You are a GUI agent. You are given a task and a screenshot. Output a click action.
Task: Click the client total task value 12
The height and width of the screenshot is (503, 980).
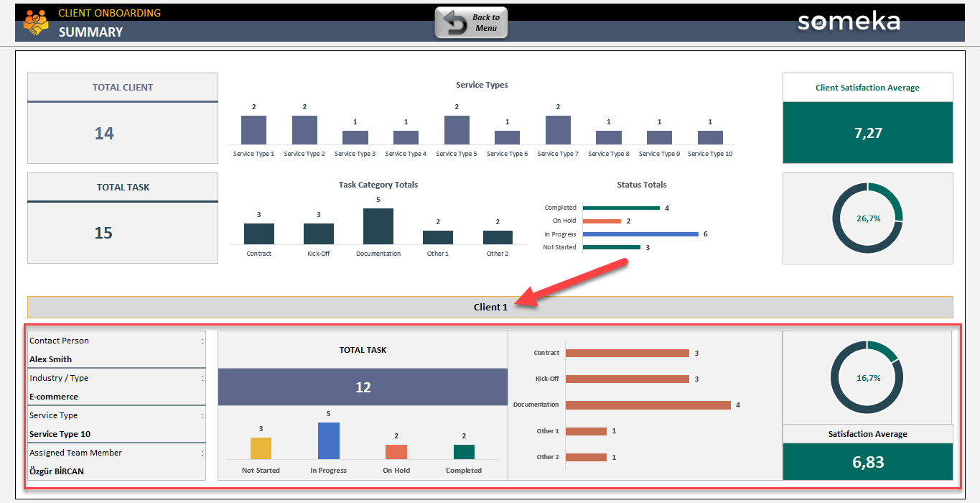pos(363,387)
